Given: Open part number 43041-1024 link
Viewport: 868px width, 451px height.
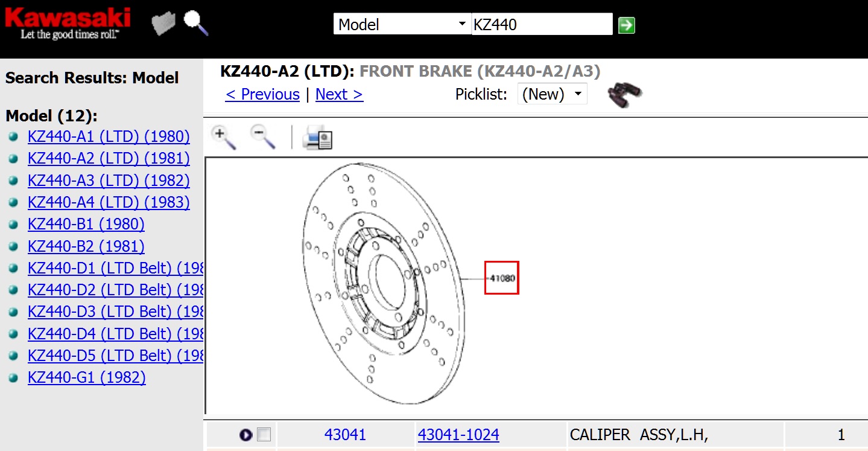Looking at the screenshot, I should pyautogui.click(x=458, y=435).
